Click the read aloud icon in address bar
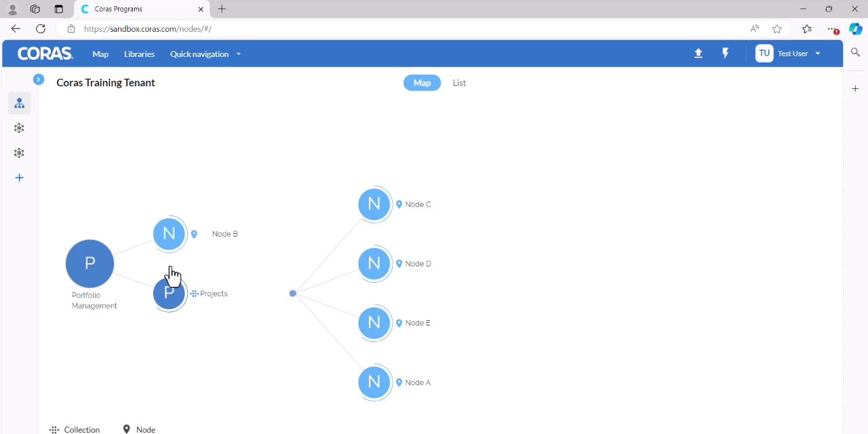868x434 pixels. [755, 28]
